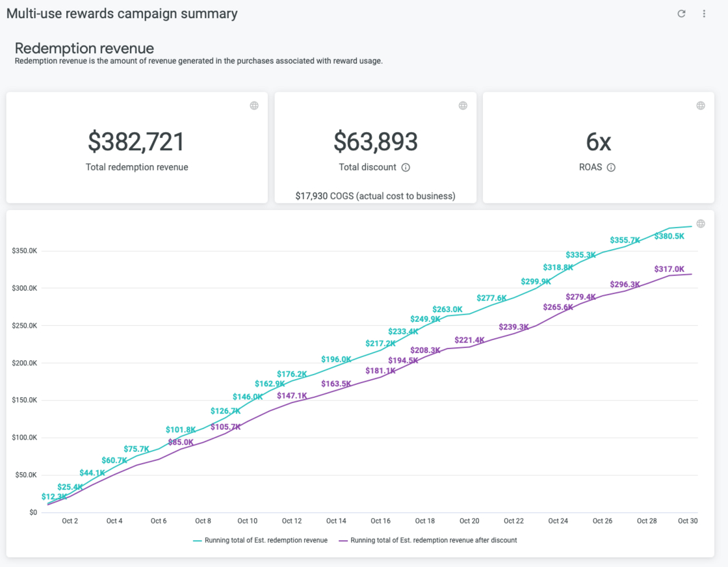The width and height of the screenshot is (728, 567).
Task: Click globe icon on the revenue chart
Action: click(x=701, y=224)
